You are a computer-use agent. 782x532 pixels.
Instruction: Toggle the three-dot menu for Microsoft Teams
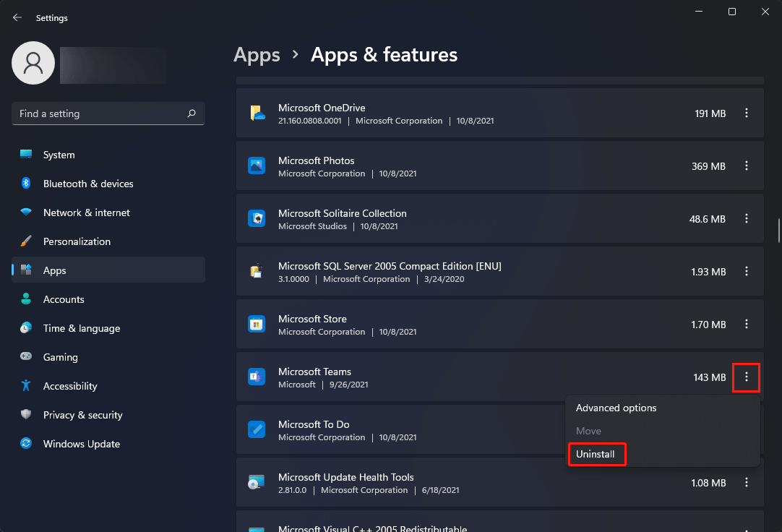point(746,377)
